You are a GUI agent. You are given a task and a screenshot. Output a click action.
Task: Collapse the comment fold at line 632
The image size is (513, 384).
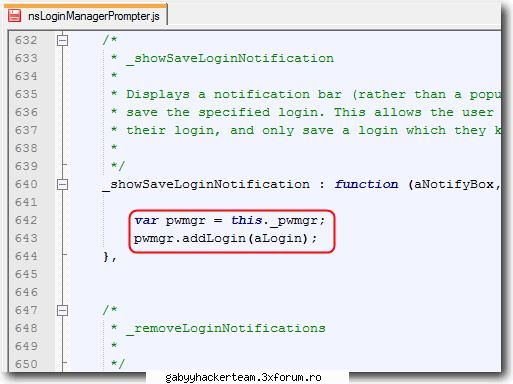coord(62,40)
